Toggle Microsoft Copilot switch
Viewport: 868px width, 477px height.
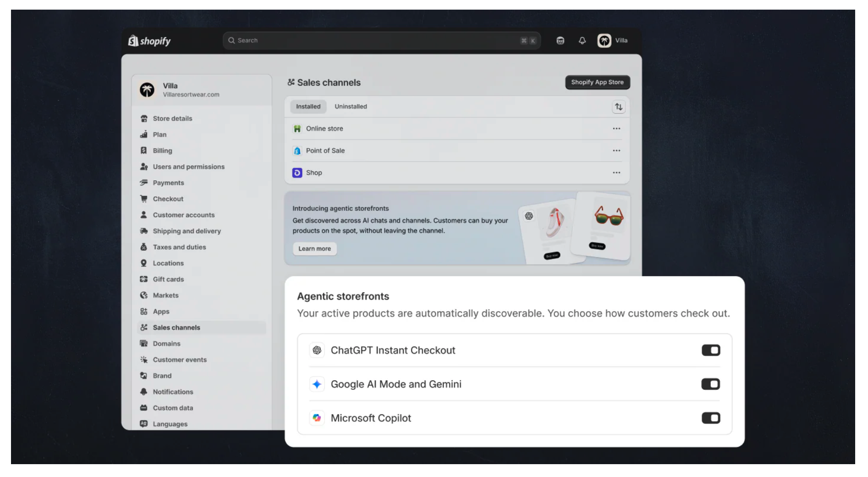point(711,418)
